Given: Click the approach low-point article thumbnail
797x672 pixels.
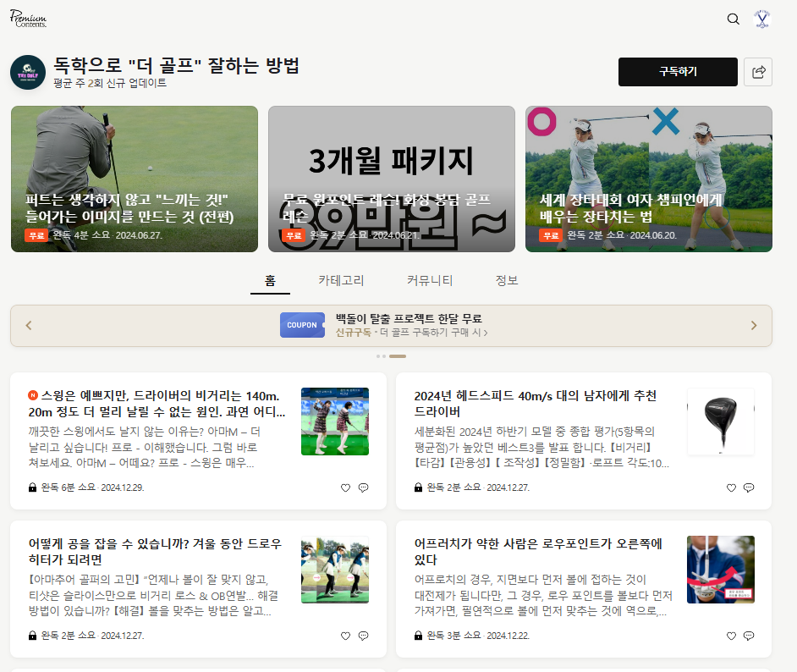Looking at the screenshot, I should click(x=721, y=570).
